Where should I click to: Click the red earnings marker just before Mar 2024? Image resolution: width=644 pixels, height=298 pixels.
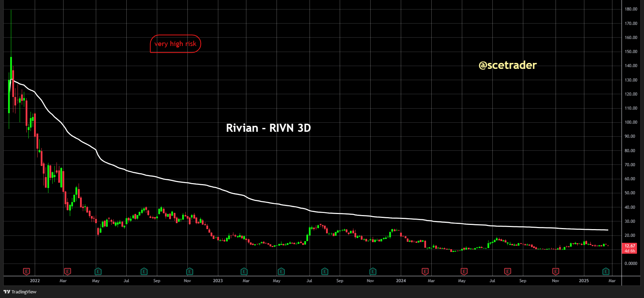pyautogui.click(x=425, y=271)
